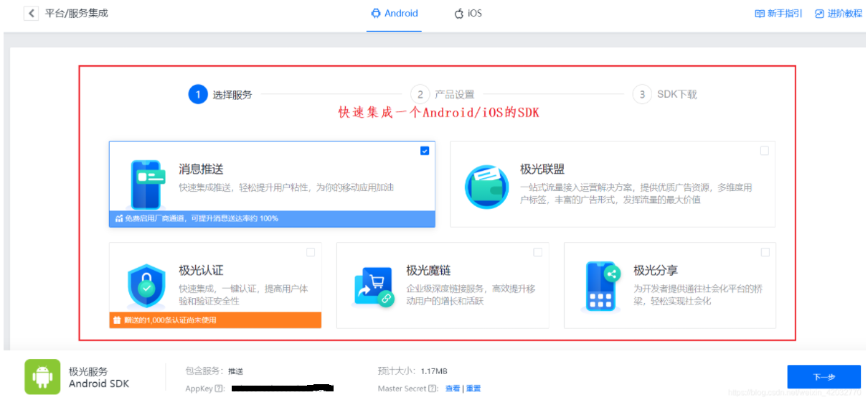Open 新手指引 beginner guide link
Screen dimensions: 868x400
(778, 14)
